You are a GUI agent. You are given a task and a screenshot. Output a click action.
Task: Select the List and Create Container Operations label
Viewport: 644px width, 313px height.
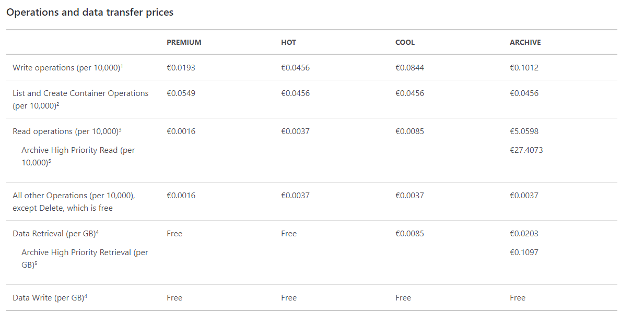(80, 99)
